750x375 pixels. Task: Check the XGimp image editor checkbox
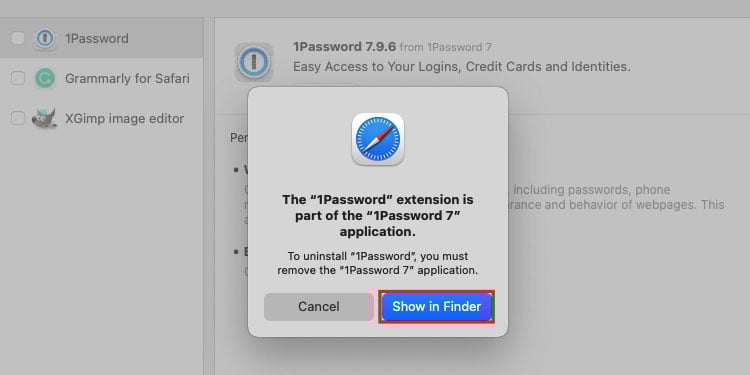click(x=18, y=118)
